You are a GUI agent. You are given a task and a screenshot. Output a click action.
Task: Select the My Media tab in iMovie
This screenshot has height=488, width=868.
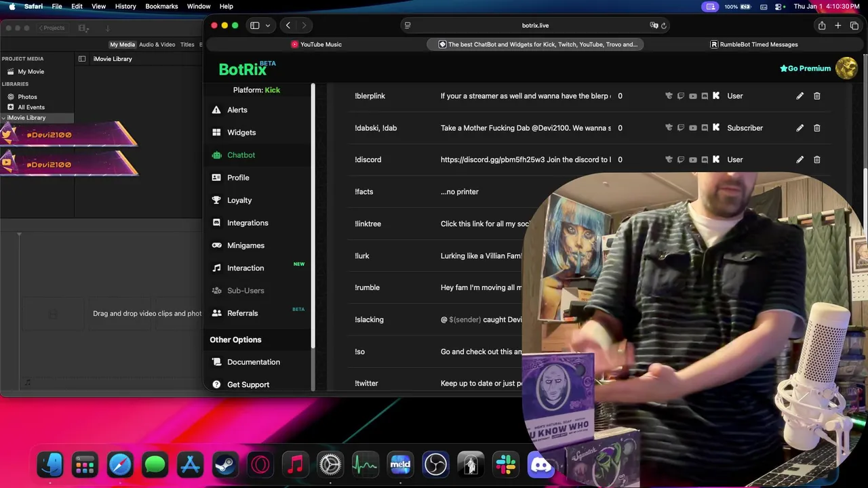pos(122,45)
